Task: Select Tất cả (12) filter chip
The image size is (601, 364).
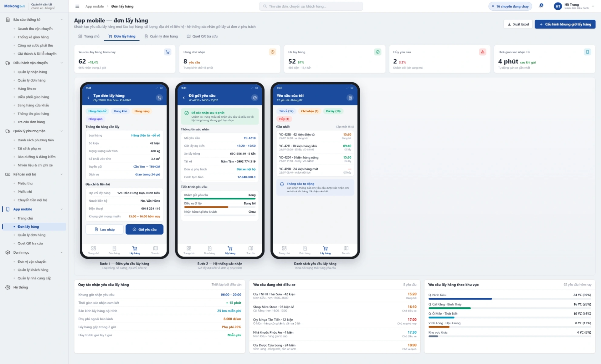Action: pyautogui.click(x=286, y=111)
